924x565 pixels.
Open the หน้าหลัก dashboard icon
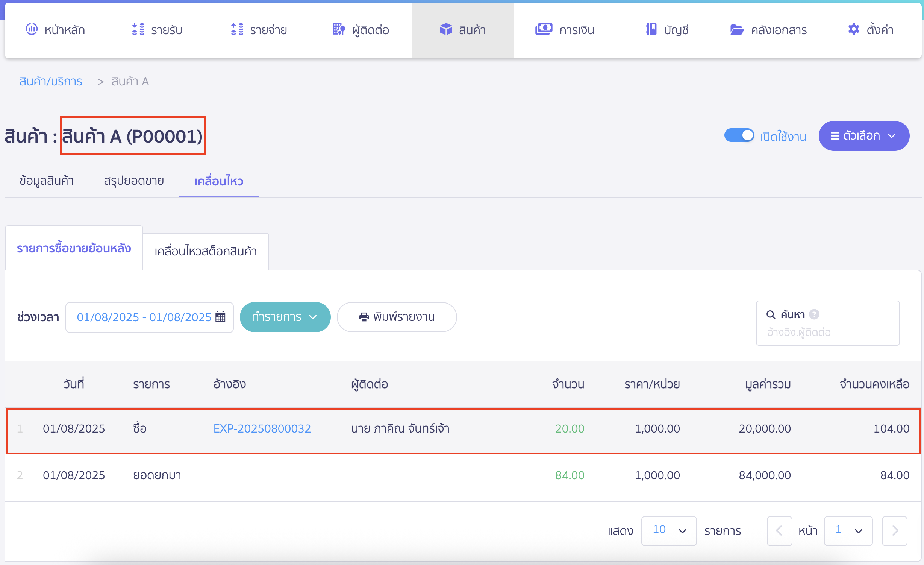click(x=32, y=29)
